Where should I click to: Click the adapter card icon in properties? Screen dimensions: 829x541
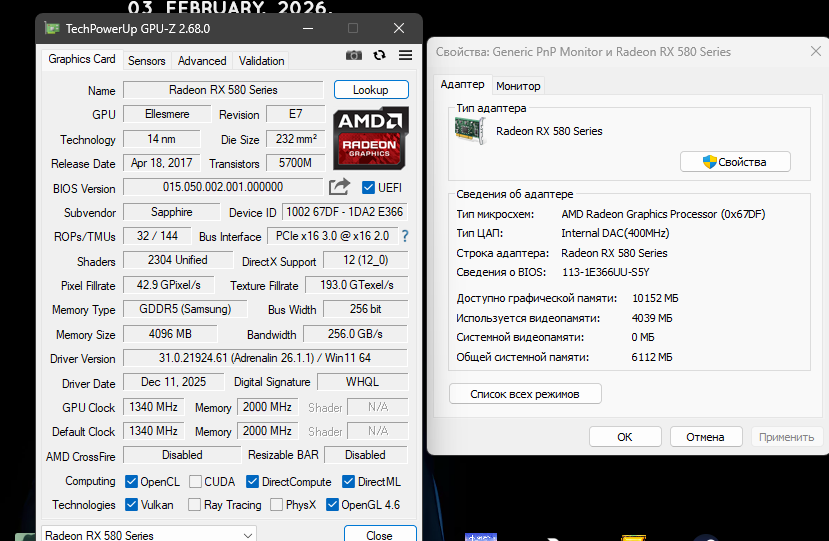471,130
